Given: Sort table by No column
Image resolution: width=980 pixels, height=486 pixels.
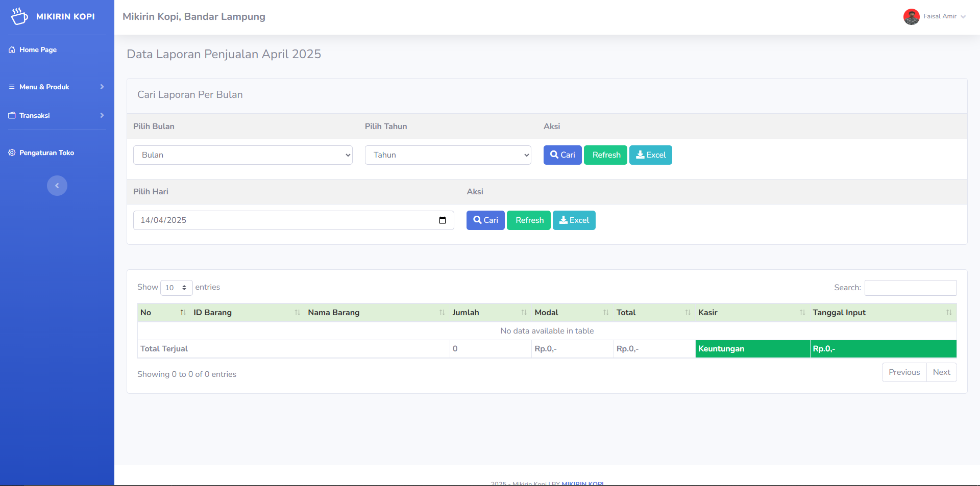Looking at the screenshot, I should (x=164, y=313).
